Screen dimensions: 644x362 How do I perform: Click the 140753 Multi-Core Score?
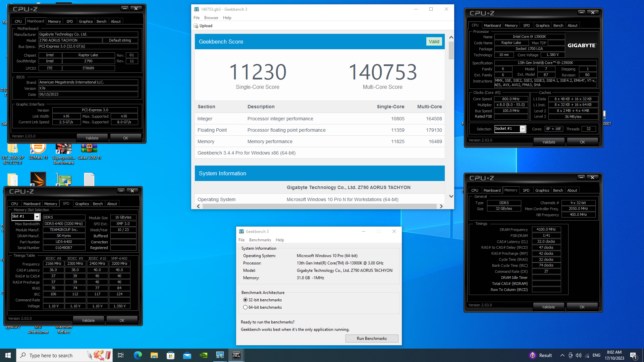(382, 72)
